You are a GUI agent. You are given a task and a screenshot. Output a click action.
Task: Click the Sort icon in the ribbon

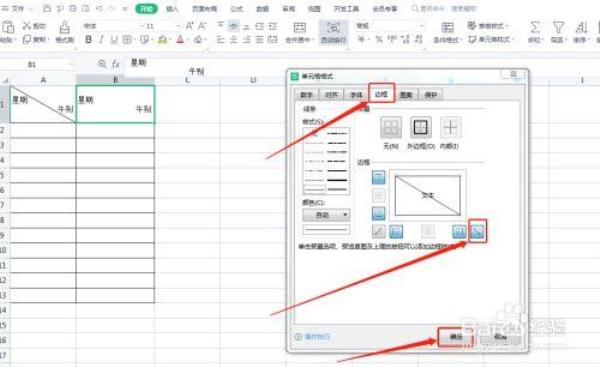coord(581,28)
